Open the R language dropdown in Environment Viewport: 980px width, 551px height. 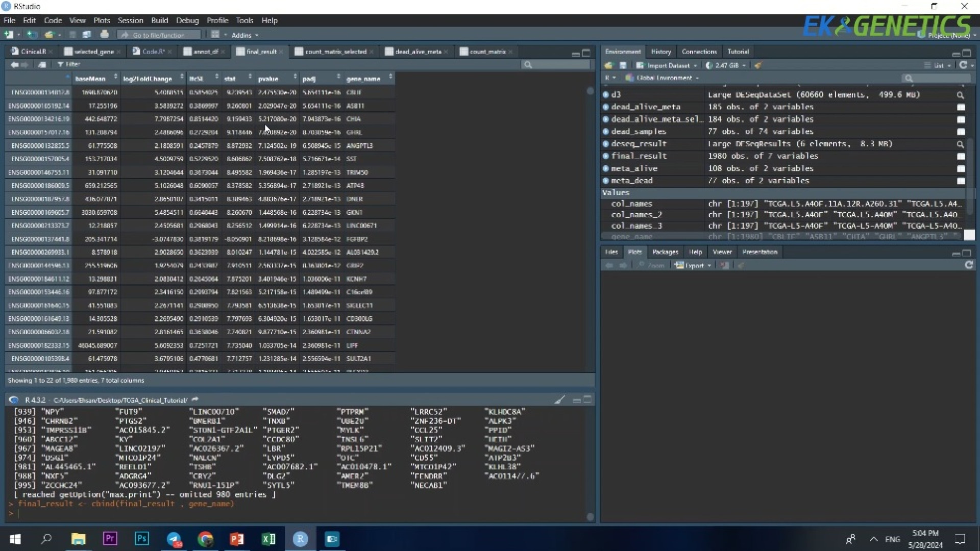coord(610,78)
